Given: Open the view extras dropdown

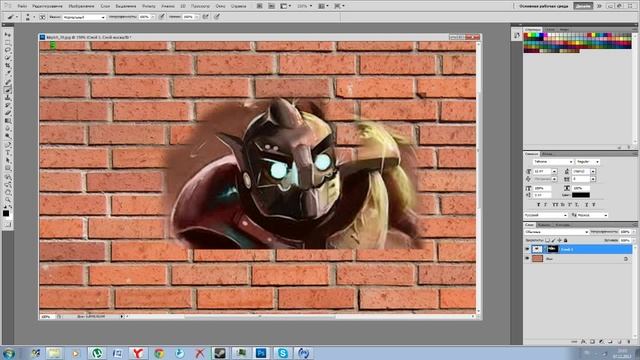Looking at the screenshot, I should [x=285, y=6].
